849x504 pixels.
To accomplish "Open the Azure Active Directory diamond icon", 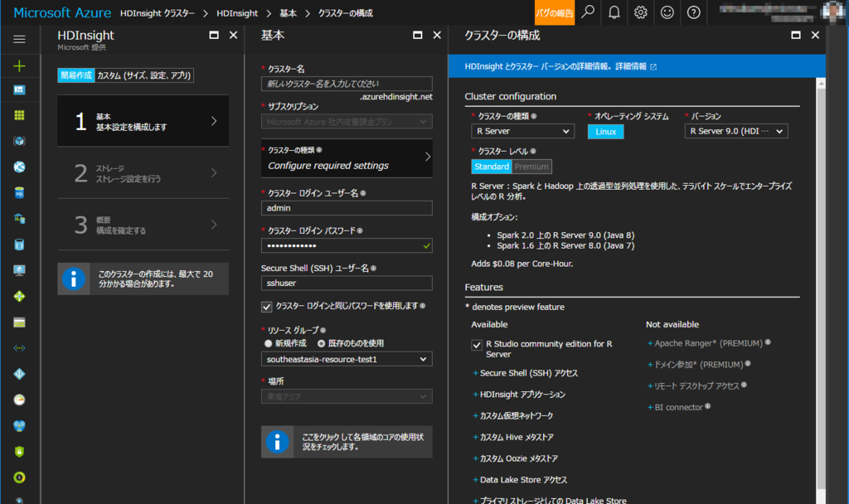I will tap(20, 374).
